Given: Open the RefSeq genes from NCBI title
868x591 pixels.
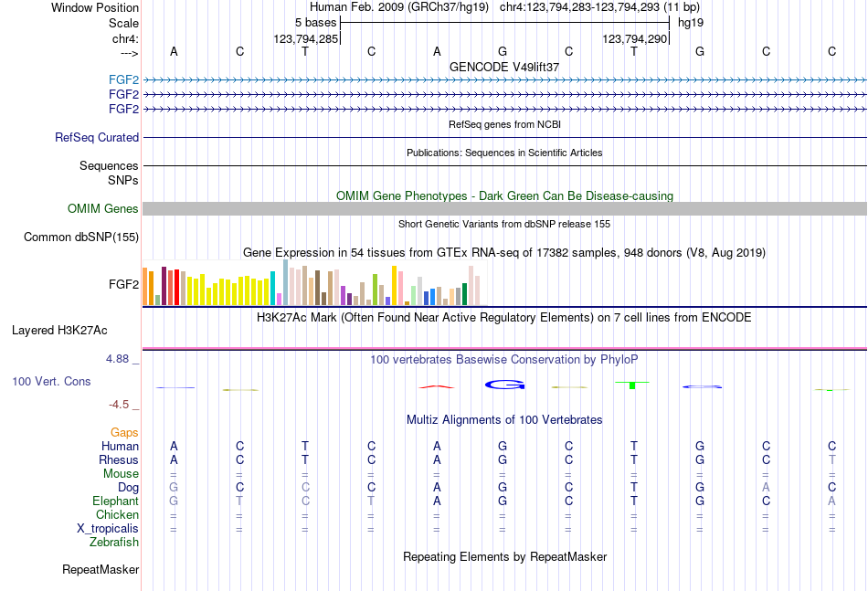Looking at the screenshot, I should click(x=505, y=124).
